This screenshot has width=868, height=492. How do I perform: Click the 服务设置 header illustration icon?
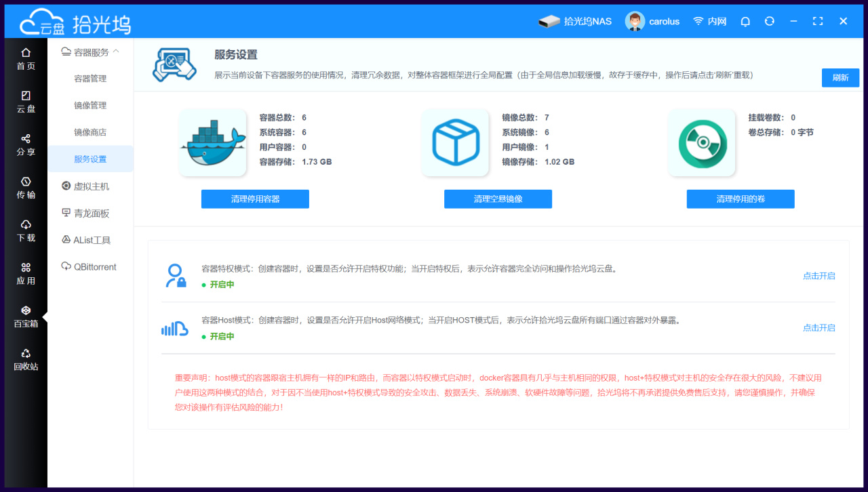(174, 65)
